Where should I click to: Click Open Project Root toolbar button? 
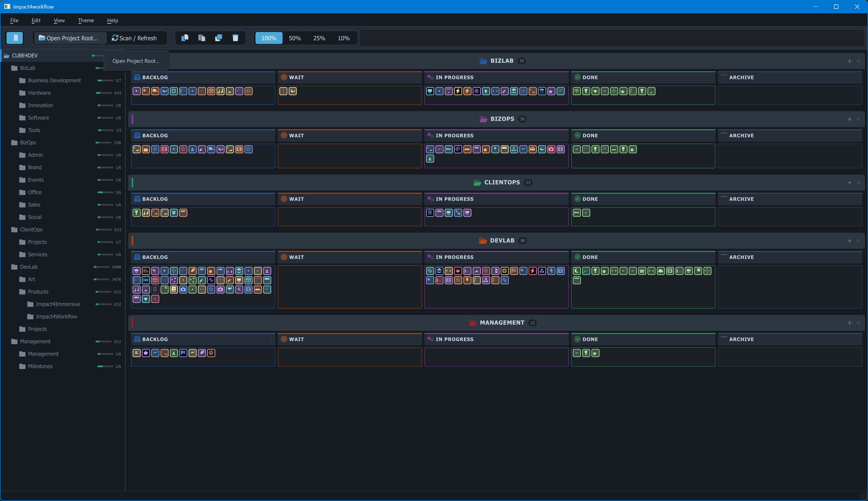point(68,38)
